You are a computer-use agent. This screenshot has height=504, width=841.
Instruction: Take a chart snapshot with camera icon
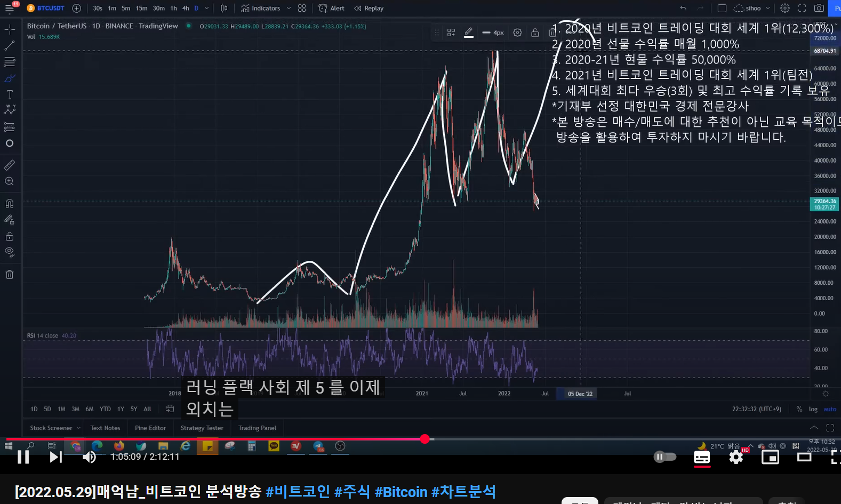[819, 8]
